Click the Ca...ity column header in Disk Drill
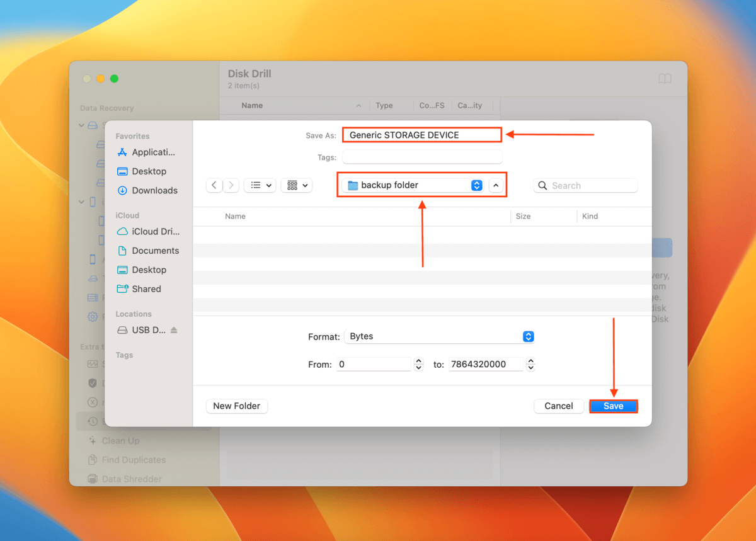Image resolution: width=756 pixels, height=541 pixels. tap(469, 106)
